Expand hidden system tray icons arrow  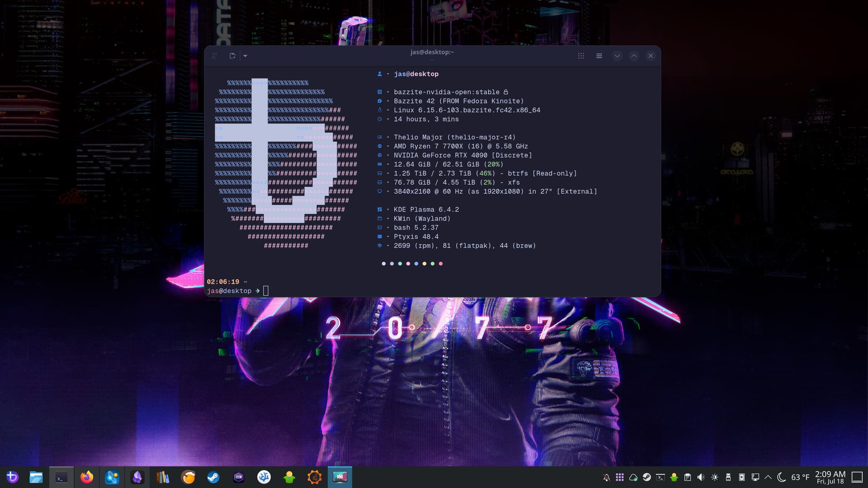coord(768,477)
